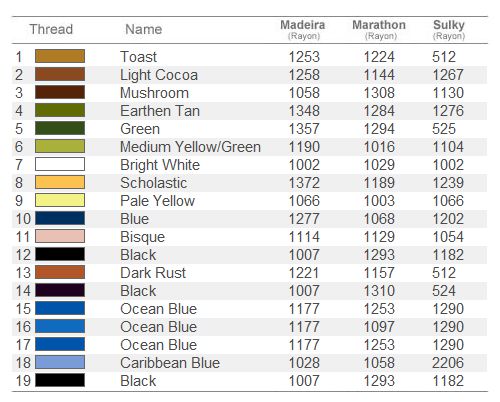Select row 10 Blue thread name
This screenshot has width=500, height=402.
[x=135, y=219]
